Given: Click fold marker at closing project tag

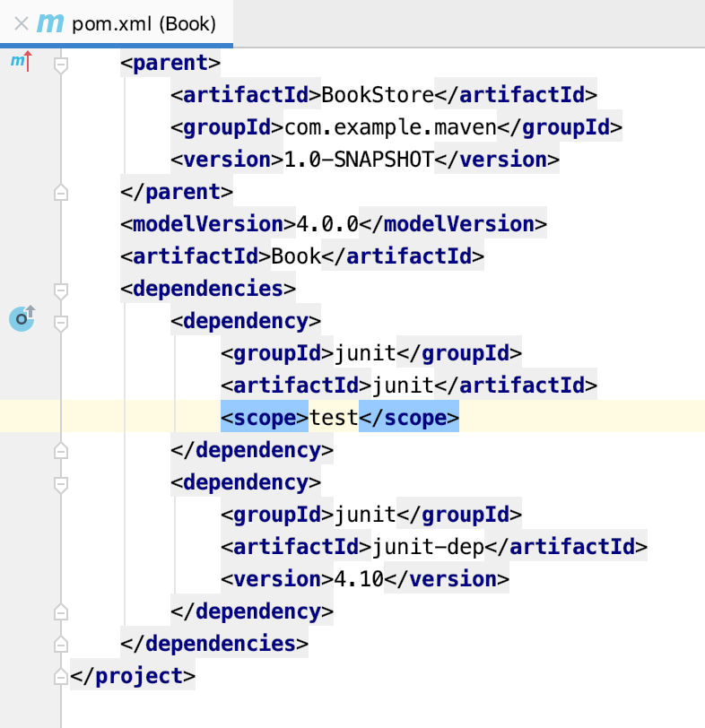Looking at the screenshot, I should [x=61, y=675].
